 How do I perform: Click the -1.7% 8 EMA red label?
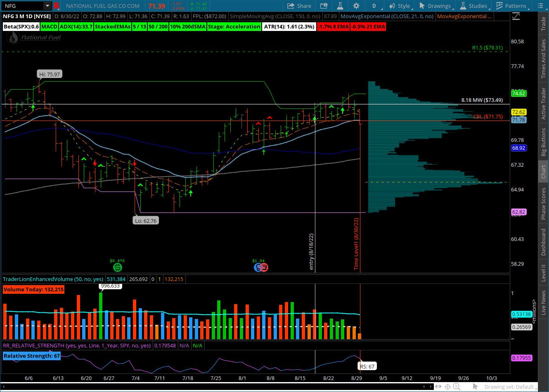[x=334, y=26]
